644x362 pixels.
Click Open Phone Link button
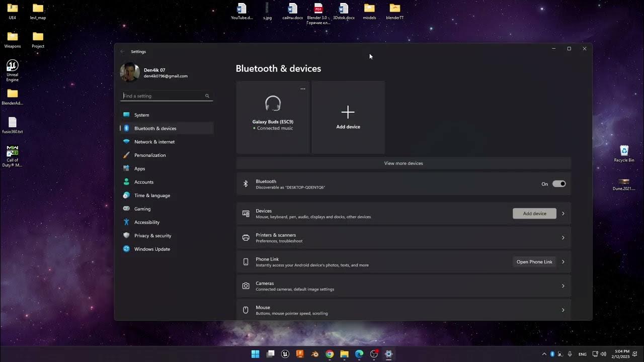click(534, 262)
